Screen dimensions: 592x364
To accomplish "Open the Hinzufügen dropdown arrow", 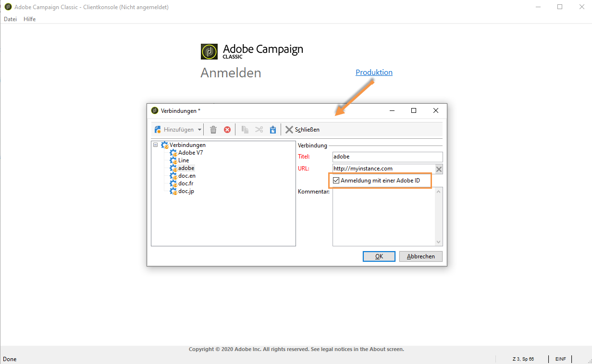I will pyautogui.click(x=199, y=130).
